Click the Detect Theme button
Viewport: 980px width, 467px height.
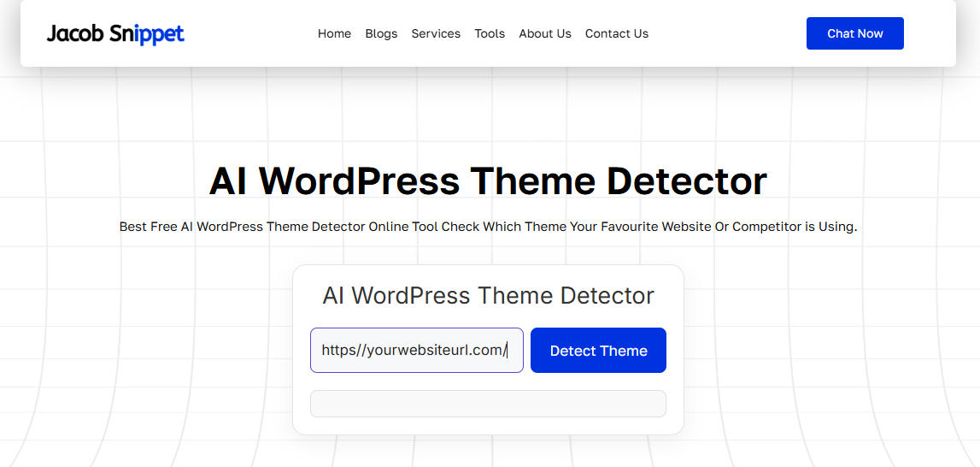pos(598,351)
